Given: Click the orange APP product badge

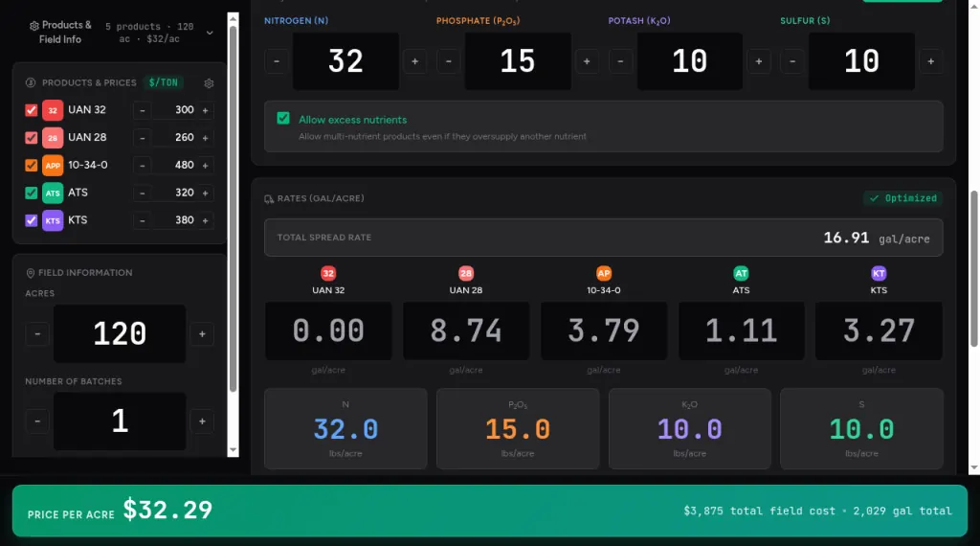Looking at the screenshot, I should point(53,165).
